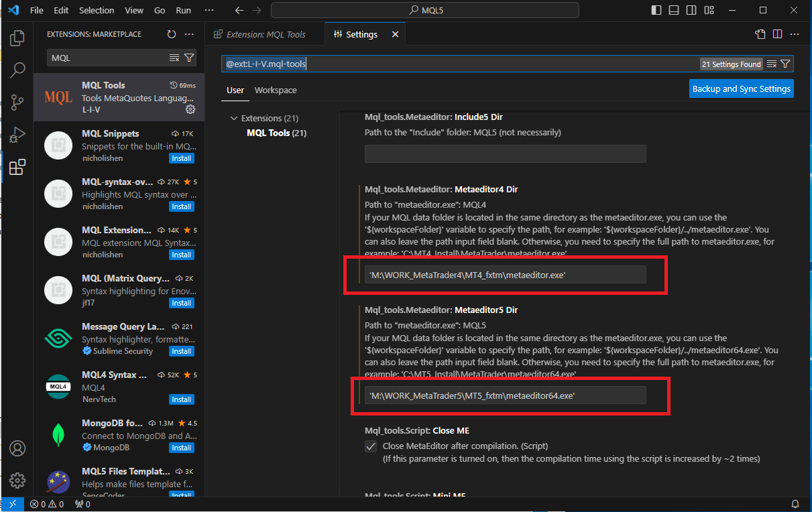
Task: Install the MQL4 Syntax extension by NervTech
Action: click(182, 399)
